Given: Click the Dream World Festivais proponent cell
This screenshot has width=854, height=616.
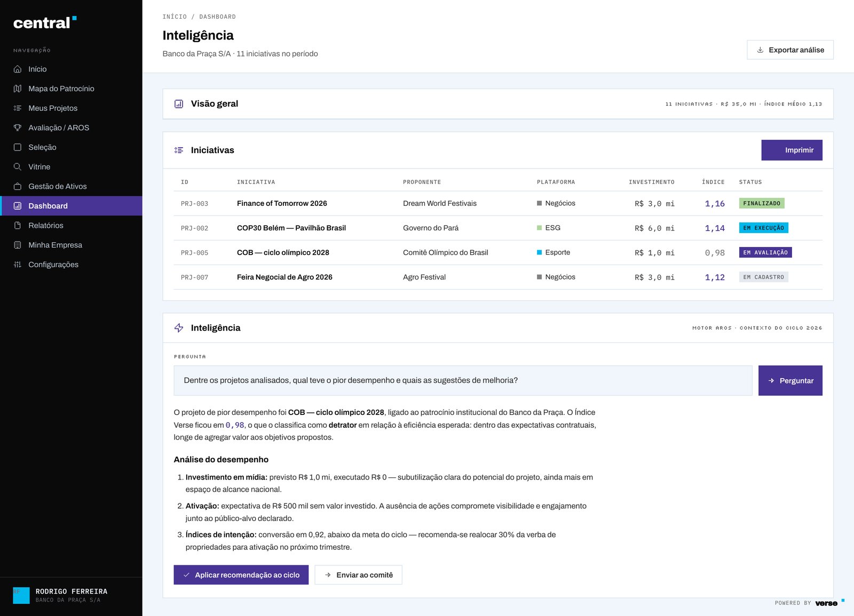Looking at the screenshot, I should [440, 204].
